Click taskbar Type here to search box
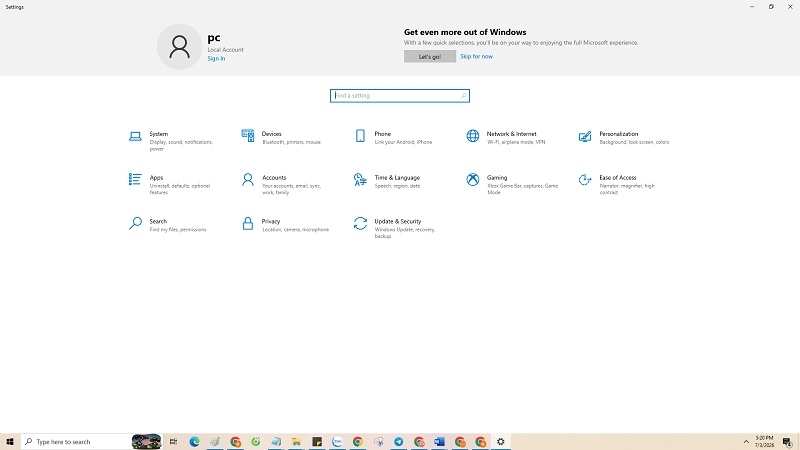800x450 pixels. click(x=92, y=441)
